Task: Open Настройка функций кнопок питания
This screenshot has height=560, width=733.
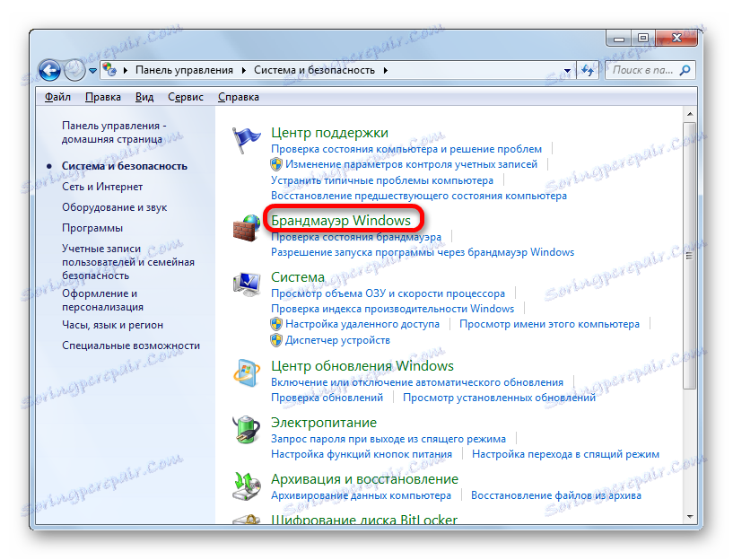Action: click(362, 454)
